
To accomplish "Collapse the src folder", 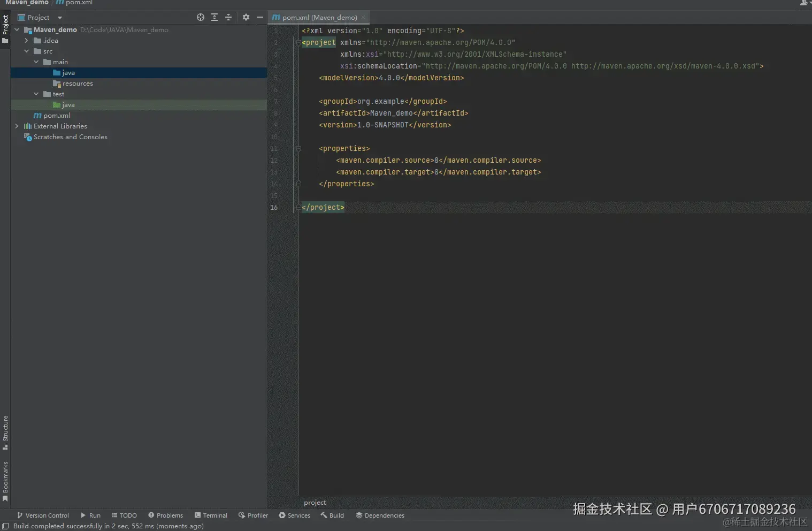I will pyautogui.click(x=26, y=51).
